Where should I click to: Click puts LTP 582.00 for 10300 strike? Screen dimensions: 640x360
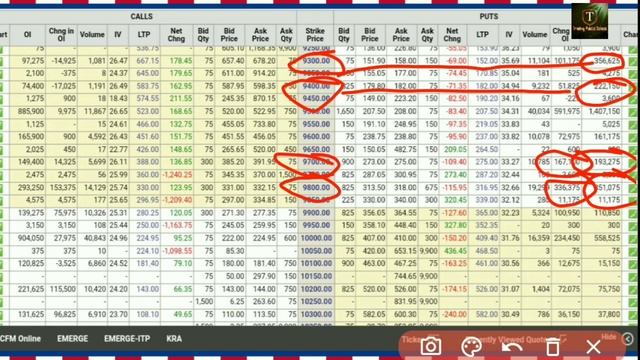point(487,314)
